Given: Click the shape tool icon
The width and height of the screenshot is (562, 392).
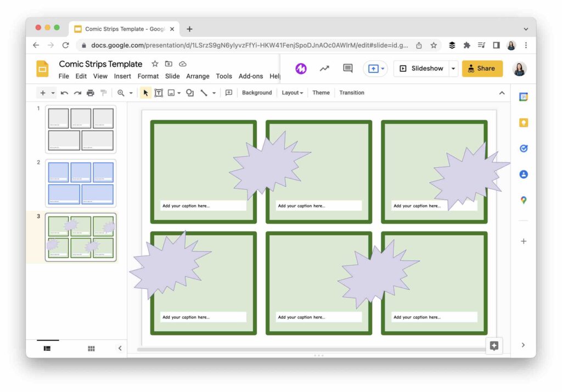Looking at the screenshot, I should [x=189, y=93].
